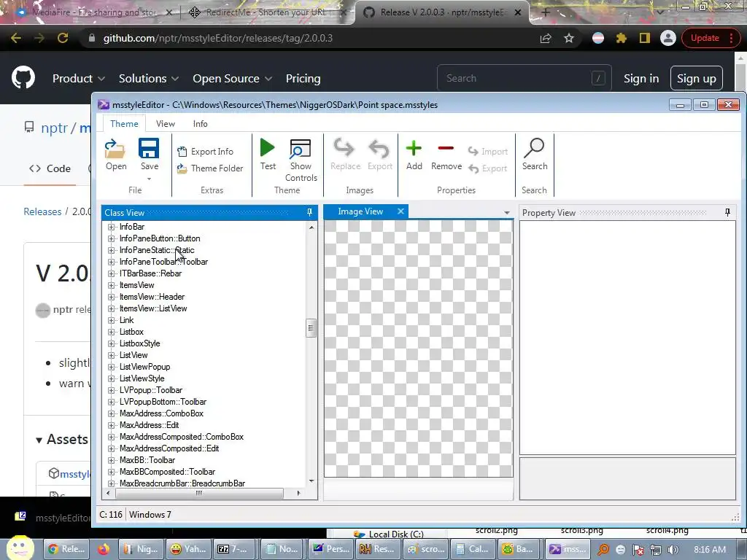Click Sign in on GitHub
This screenshot has height=560, width=747.
pos(641,79)
